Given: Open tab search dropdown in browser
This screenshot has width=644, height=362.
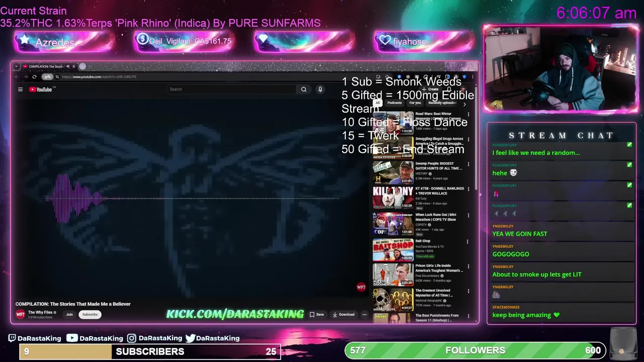Looking at the screenshot, I should pyautogui.click(x=17, y=66).
